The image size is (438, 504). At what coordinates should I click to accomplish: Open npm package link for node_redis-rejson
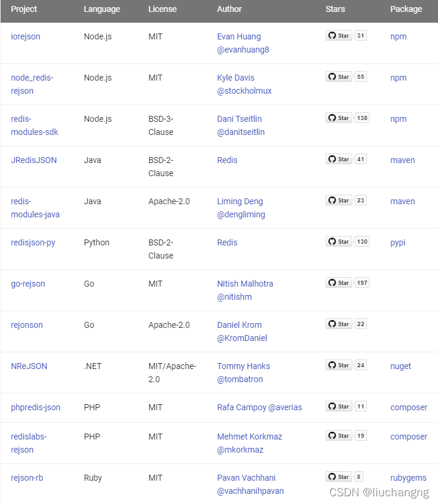(x=399, y=78)
